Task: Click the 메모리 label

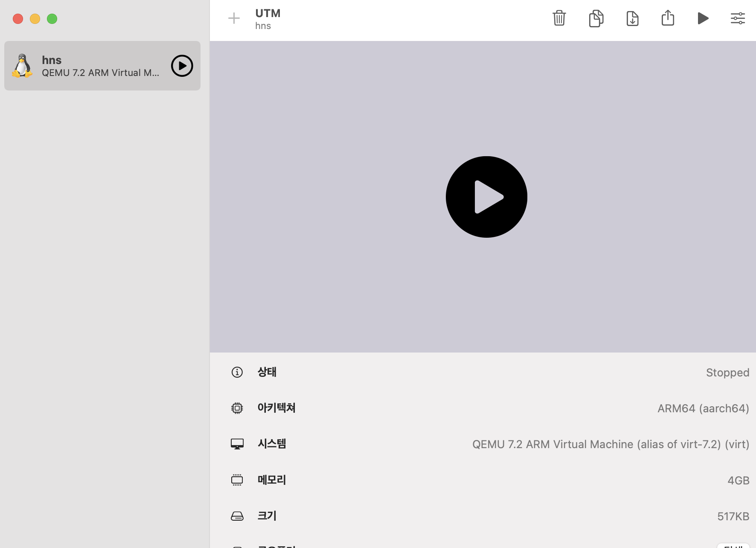Action: click(x=272, y=480)
